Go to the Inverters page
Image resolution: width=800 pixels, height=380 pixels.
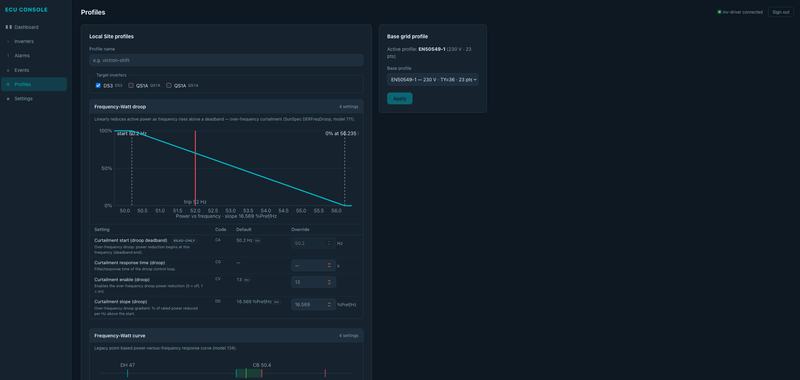(x=34, y=41)
